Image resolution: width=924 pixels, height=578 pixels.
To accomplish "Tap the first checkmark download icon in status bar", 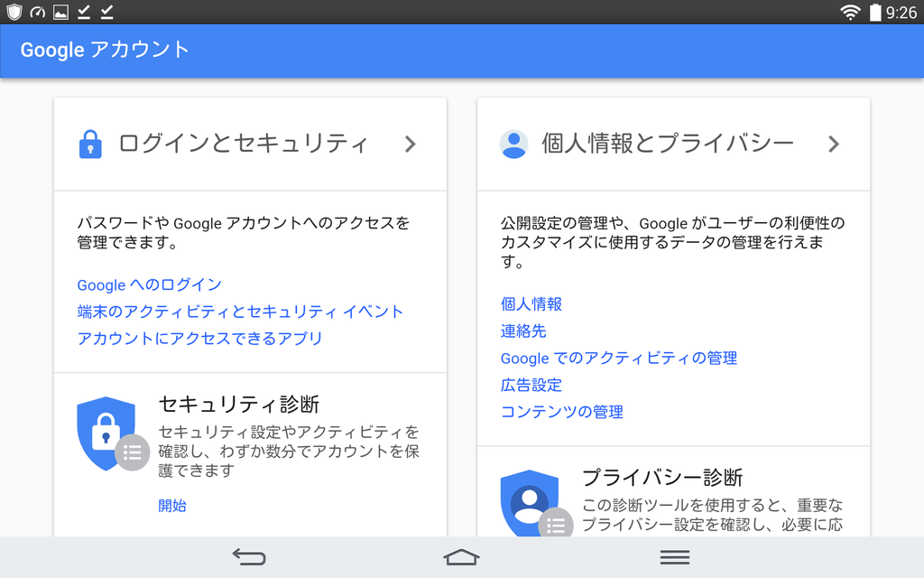I will click(84, 12).
